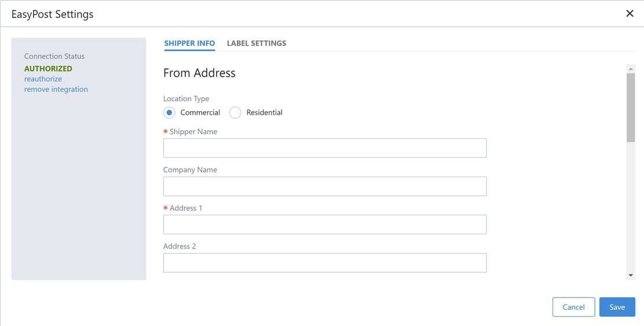Close the EasyPost Settings dialog
Image resolution: width=644 pixels, height=326 pixels.
pyautogui.click(x=630, y=13)
